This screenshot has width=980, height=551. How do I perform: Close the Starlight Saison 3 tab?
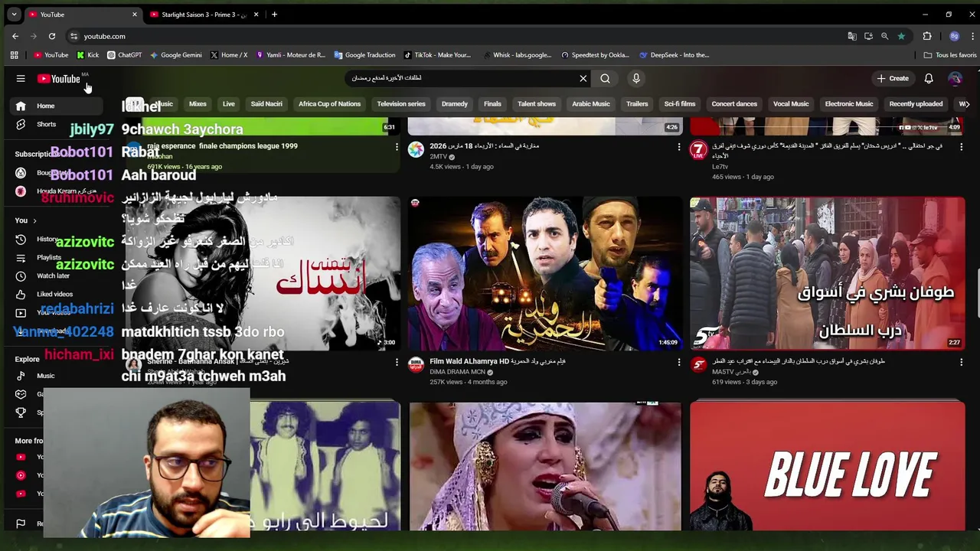[x=256, y=15]
